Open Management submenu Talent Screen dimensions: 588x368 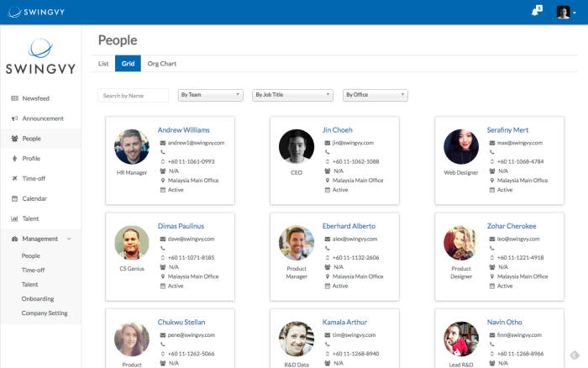[29, 284]
